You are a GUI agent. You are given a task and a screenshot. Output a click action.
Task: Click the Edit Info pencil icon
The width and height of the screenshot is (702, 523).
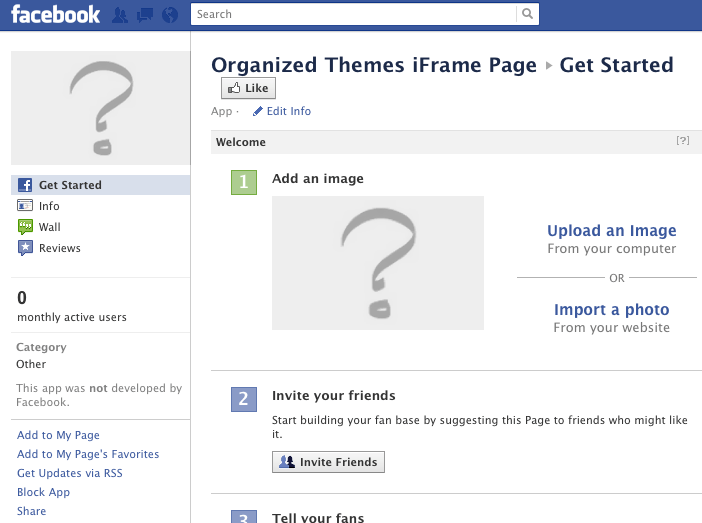click(258, 111)
